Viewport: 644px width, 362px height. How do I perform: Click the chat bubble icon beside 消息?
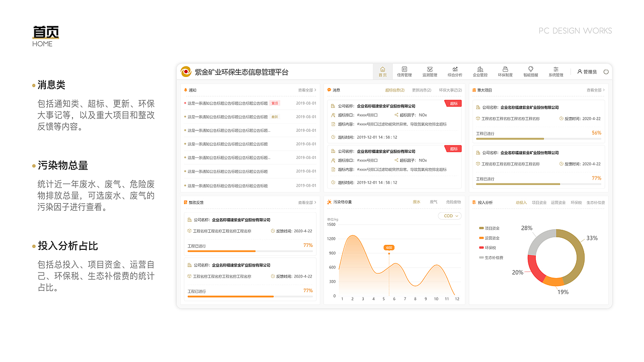click(x=329, y=90)
